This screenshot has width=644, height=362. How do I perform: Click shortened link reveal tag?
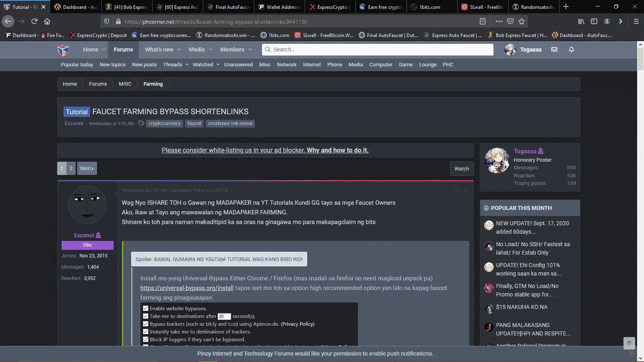(x=230, y=123)
